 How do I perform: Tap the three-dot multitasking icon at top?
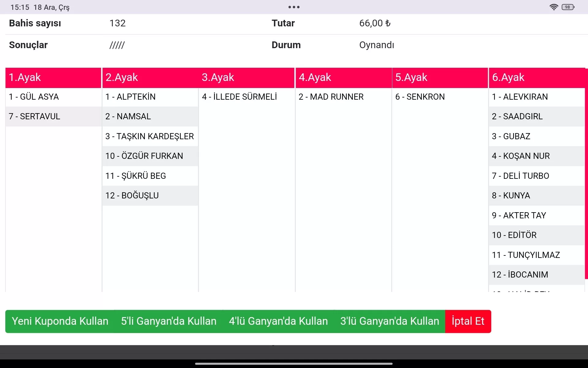click(294, 7)
